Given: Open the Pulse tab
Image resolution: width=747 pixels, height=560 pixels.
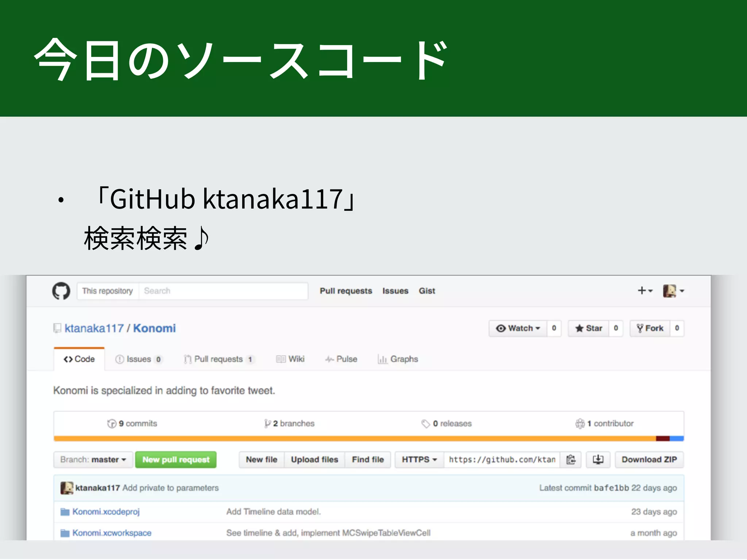Looking at the screenshot, I should [341, 359].
